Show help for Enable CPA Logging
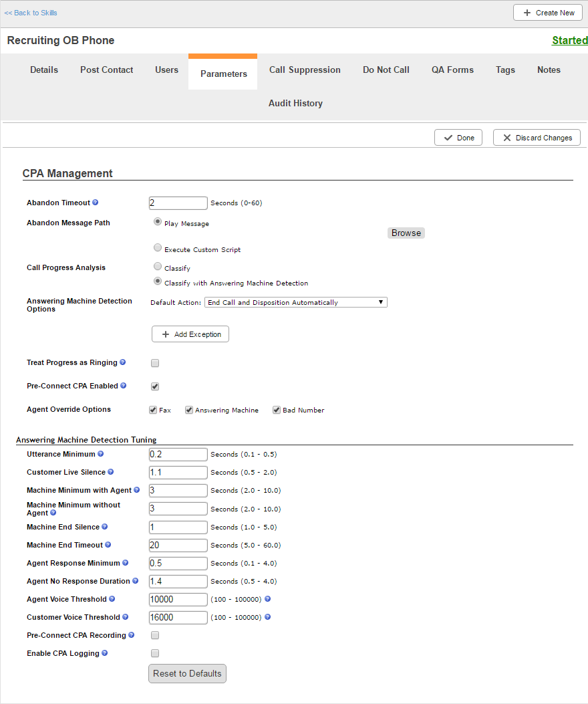The width and height of the screenshot is (588, 704). point(105,653)
